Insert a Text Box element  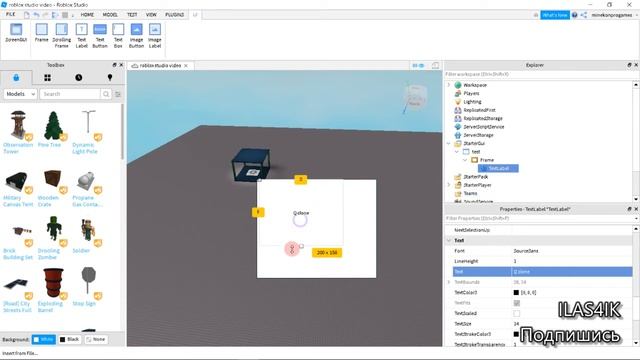(x=118, y=36)
